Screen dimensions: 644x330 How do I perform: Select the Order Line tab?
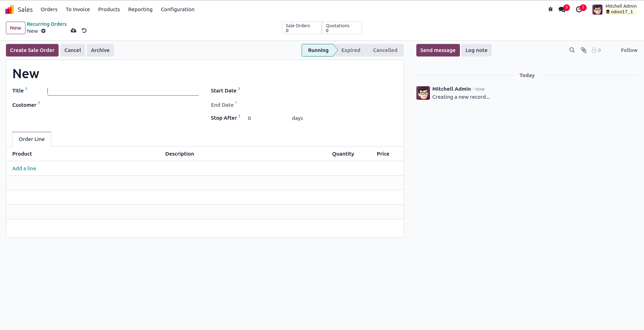pyautogui.click(x=32, y=139)
